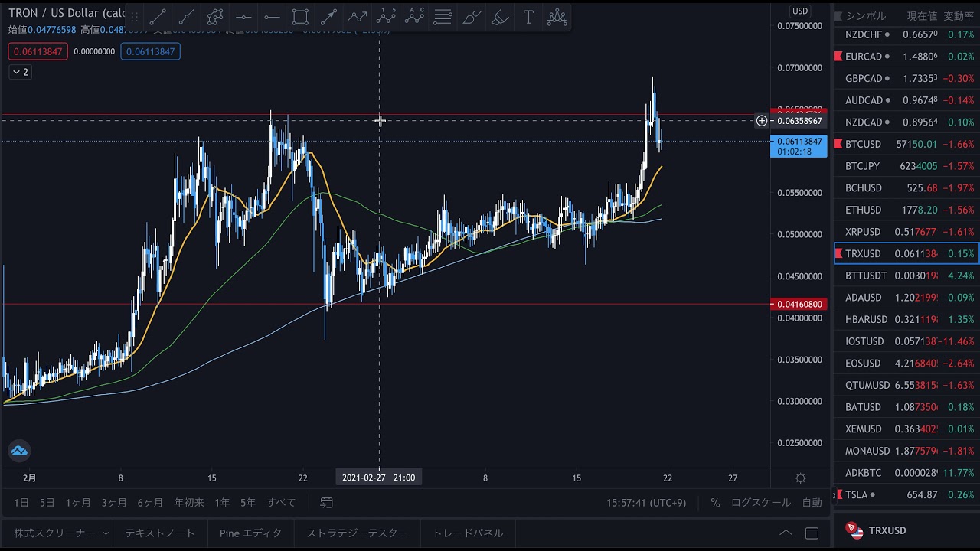Select the trend line drawing tool
980x551 pixels.
click(158, 17)
